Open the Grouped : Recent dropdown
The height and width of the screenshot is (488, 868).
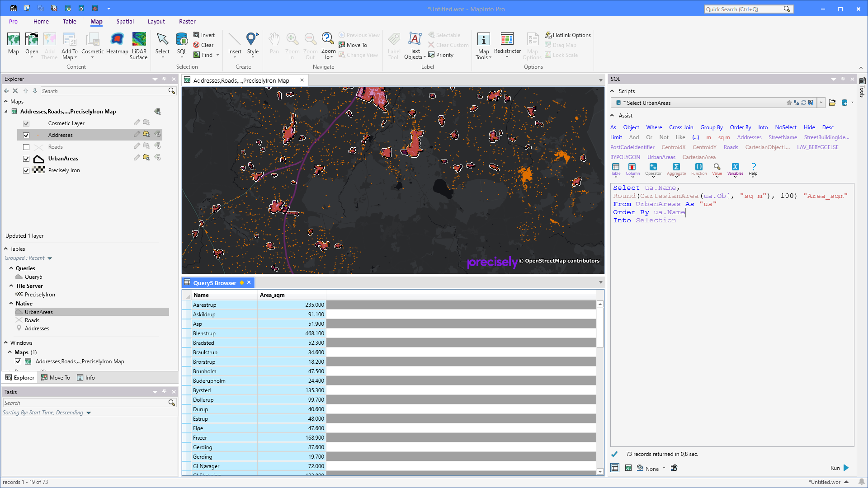(x=49, y=258)
